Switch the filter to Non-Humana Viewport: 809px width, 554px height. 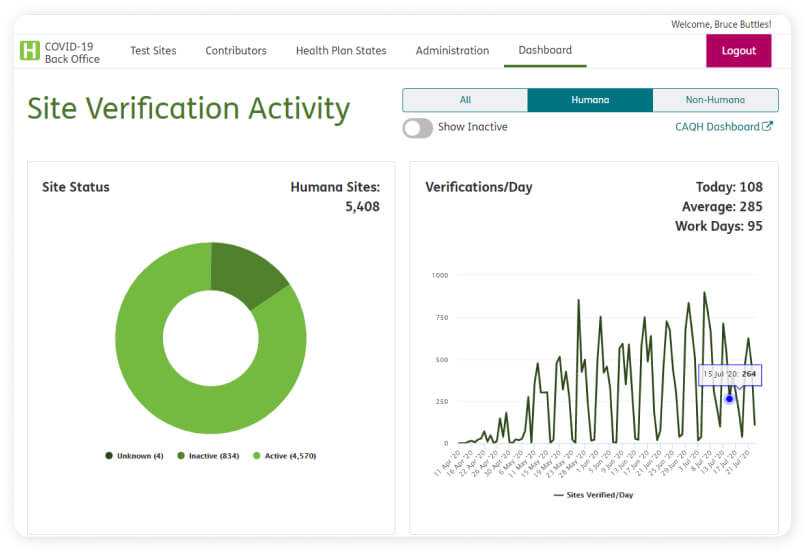click(x=715, y=100)
